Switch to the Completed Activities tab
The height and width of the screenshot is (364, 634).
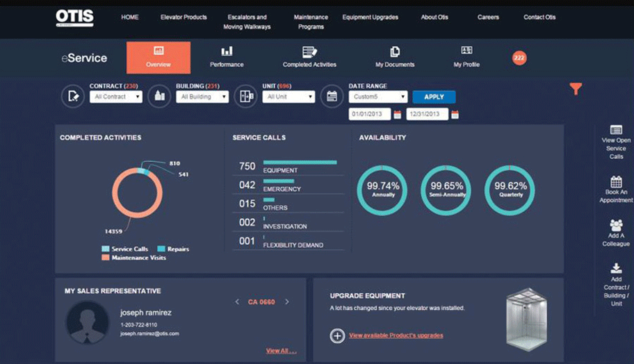309,58
